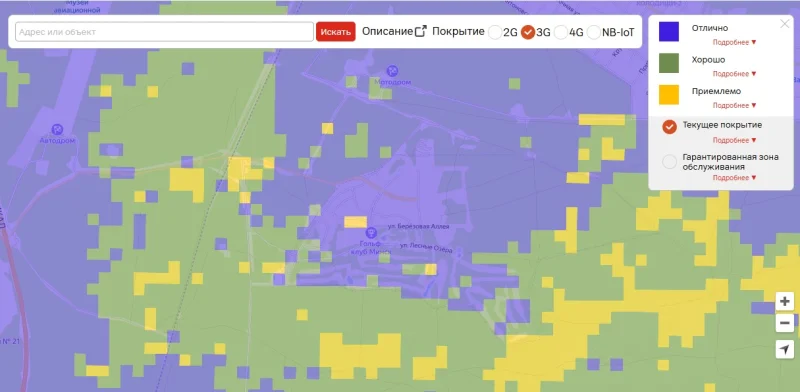
Task: Close the legend panel
Action: [785, 23]
